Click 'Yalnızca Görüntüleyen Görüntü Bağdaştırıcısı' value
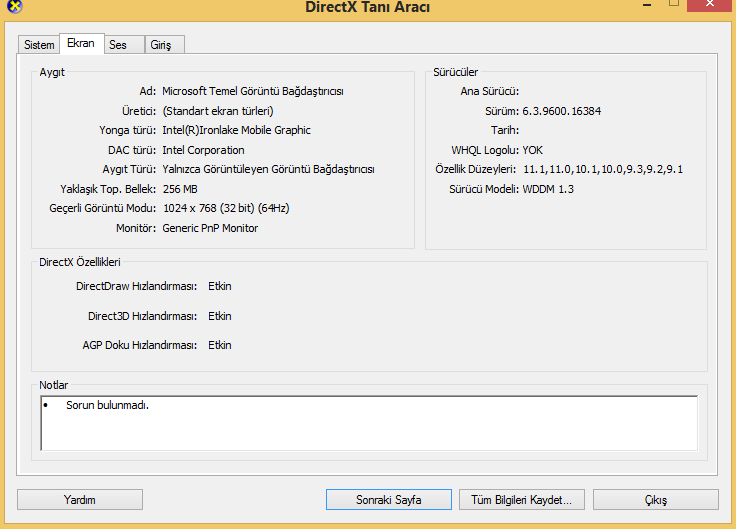This screenshot has width=736, height=529. 268,169
